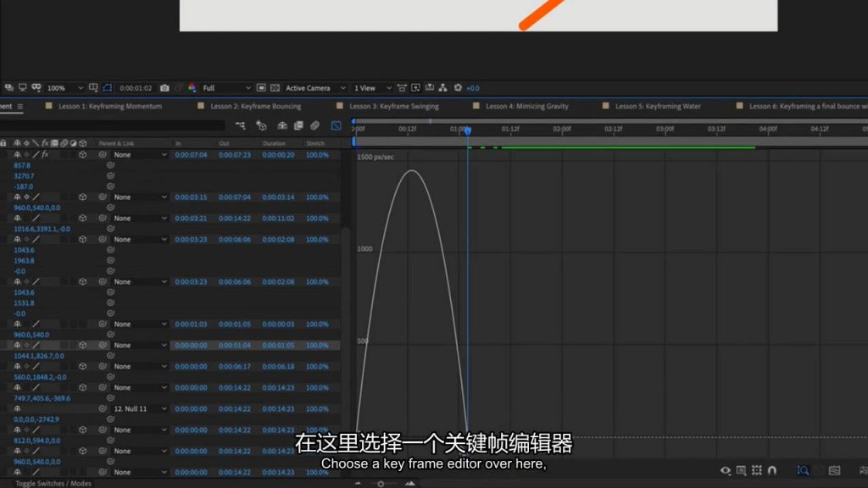Open parent dropdown of layer with In 0:00:03:21
Image resolution: width=868 pixels, height=488 pixels.
point(140,218)
